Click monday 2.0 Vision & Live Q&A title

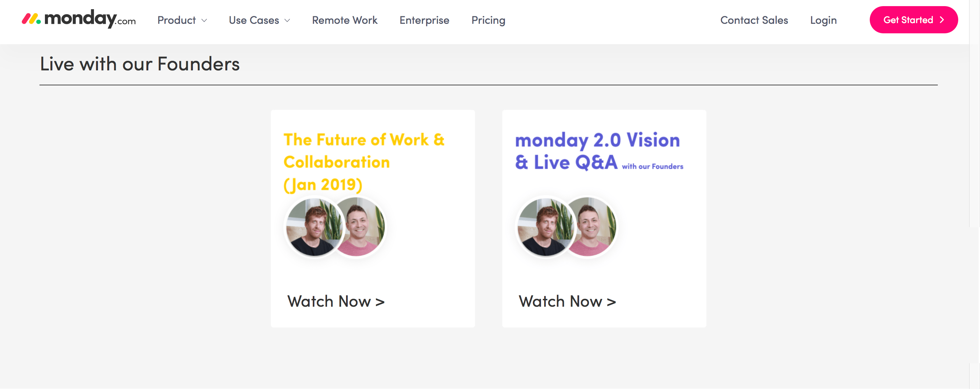pyautogui.click(x=599, y=151)
